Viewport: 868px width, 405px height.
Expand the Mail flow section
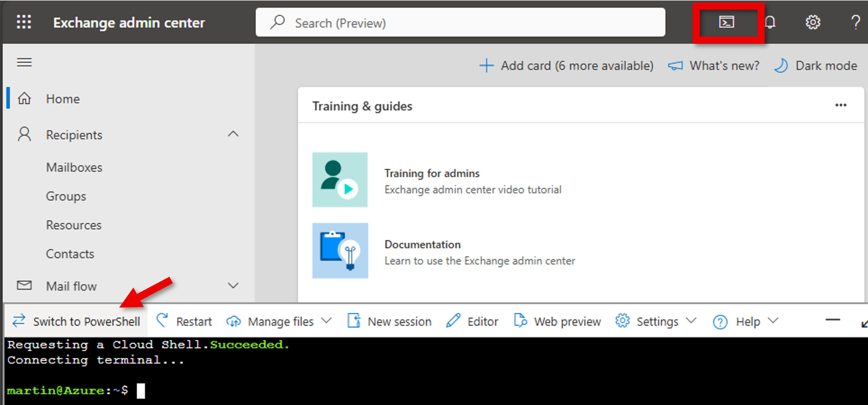tap(233, 286)
